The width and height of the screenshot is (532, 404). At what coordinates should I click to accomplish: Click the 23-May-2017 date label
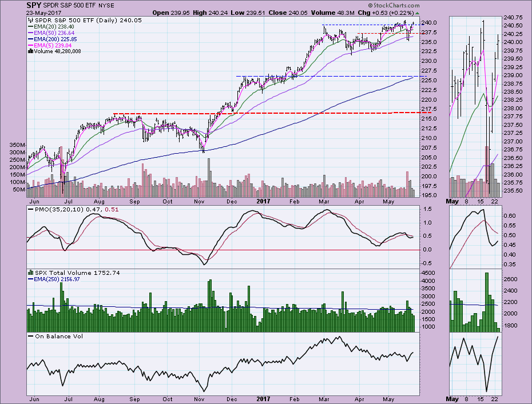(44, 13)
